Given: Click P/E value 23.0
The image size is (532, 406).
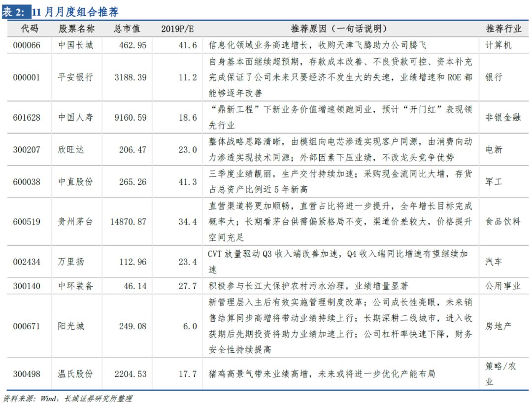Looking at the screenshot, I should click(x=188, y=150).
